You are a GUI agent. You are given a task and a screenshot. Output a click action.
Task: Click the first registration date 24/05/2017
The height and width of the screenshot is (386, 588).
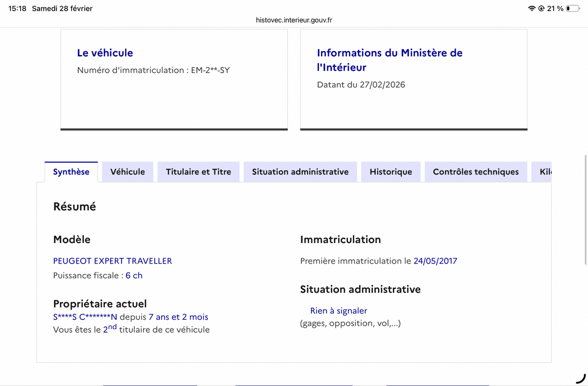tap(435, 261)
